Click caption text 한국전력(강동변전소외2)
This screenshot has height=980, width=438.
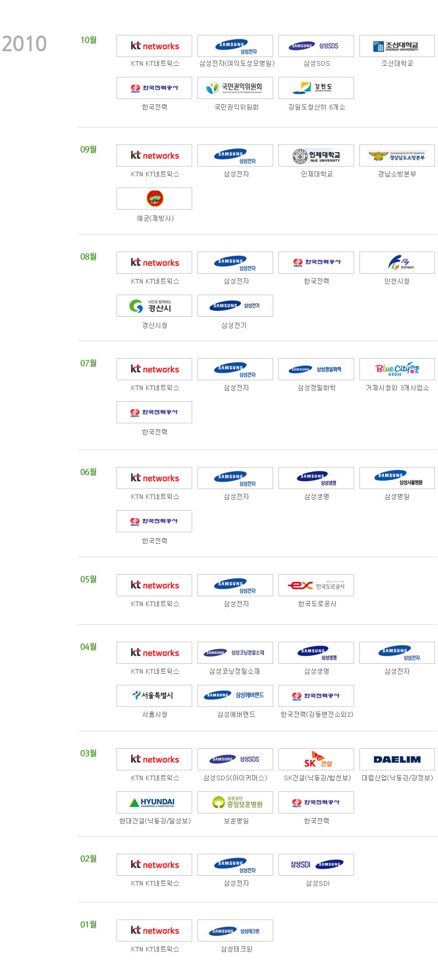(x=317, y=714)
